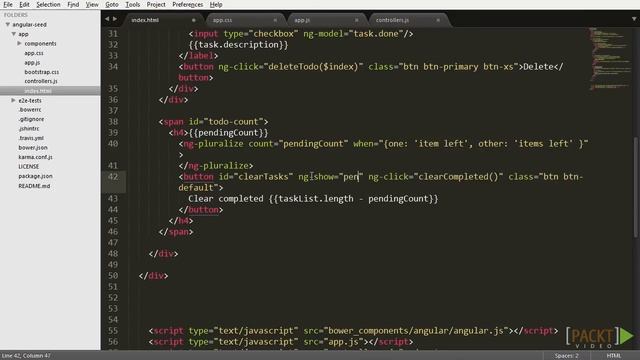The width and height of the screenshot is (640, 360).
Task: Close the app.js tab
Action: point(356,20)
